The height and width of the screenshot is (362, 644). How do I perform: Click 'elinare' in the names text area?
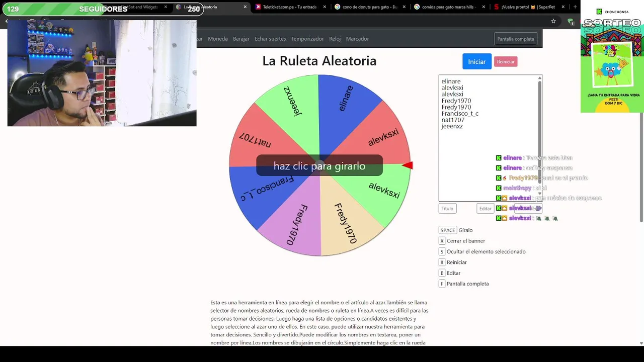[x=451, y=81]
